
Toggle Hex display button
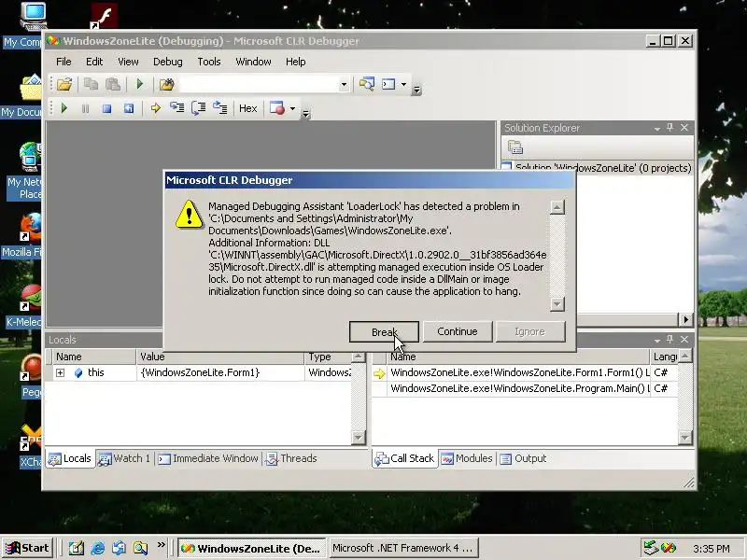point(247,108)
